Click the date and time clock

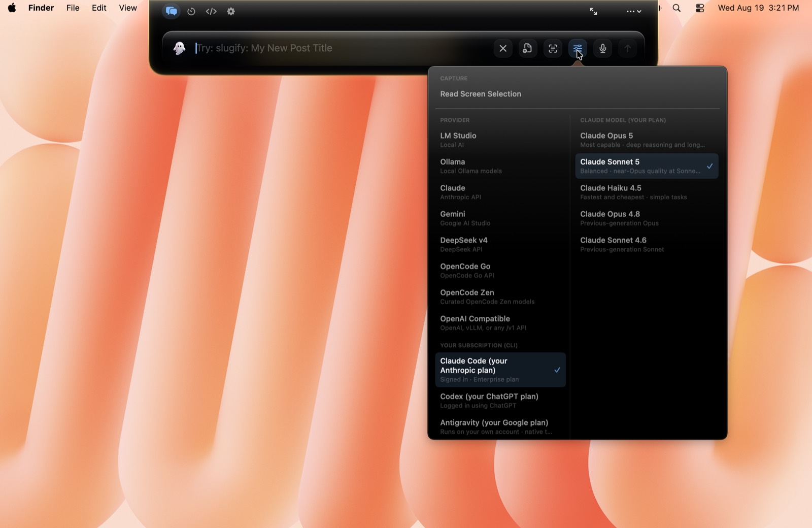point(758,8)
